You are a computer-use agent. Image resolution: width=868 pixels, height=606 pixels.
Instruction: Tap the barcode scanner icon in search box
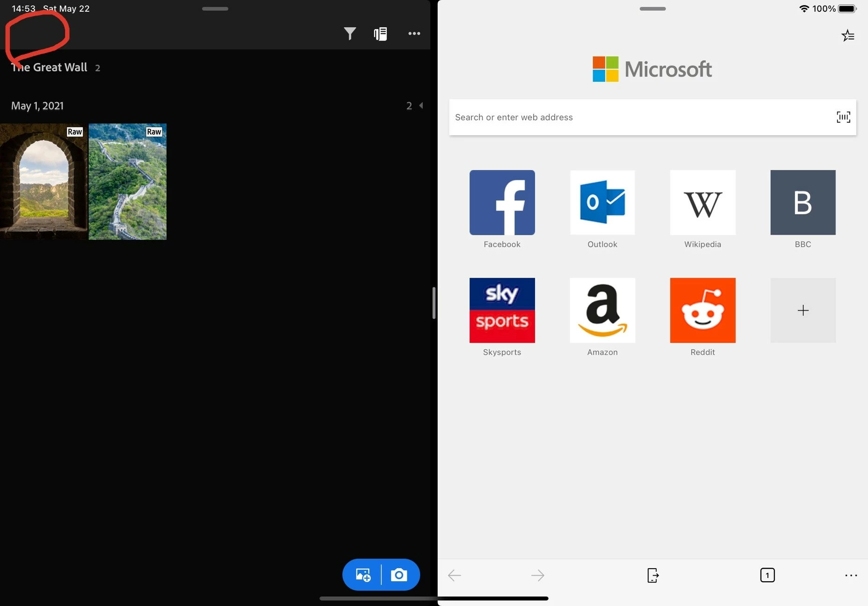(843, 117)
